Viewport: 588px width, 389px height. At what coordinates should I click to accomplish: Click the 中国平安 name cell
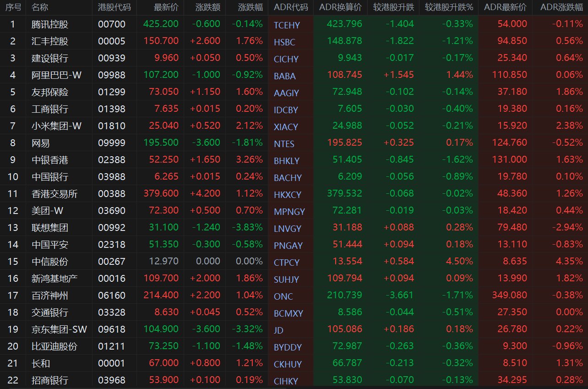50,245
